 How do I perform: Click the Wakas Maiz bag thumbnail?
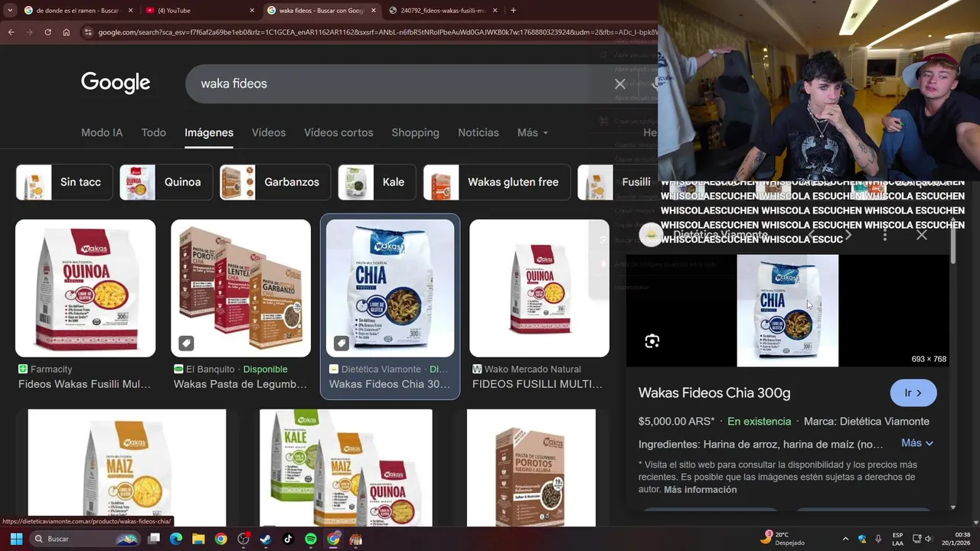pos(127,468)
